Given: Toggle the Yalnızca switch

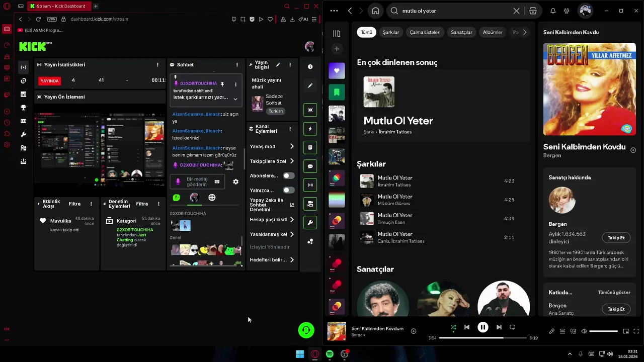Looking at the screenshot, I should pos(289,191).
